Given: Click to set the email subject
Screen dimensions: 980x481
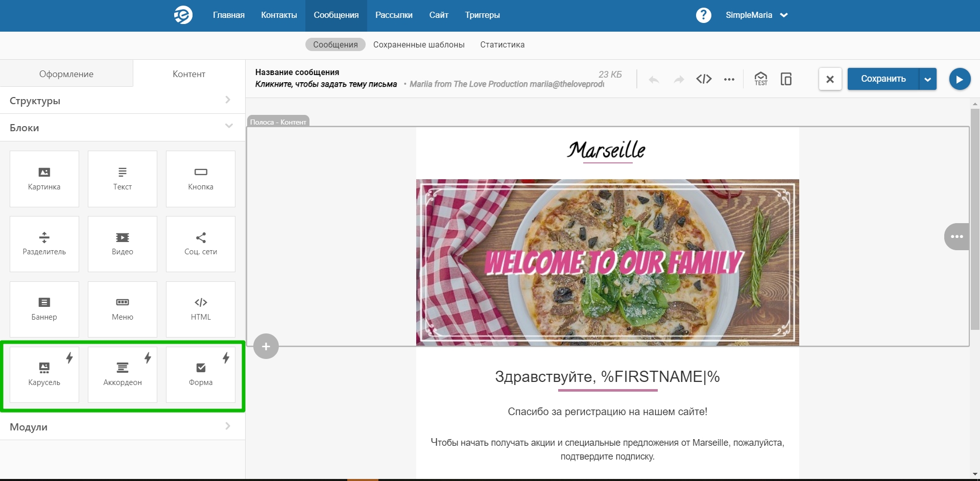Looking at the screenshot, I should (x=326, y=84).
